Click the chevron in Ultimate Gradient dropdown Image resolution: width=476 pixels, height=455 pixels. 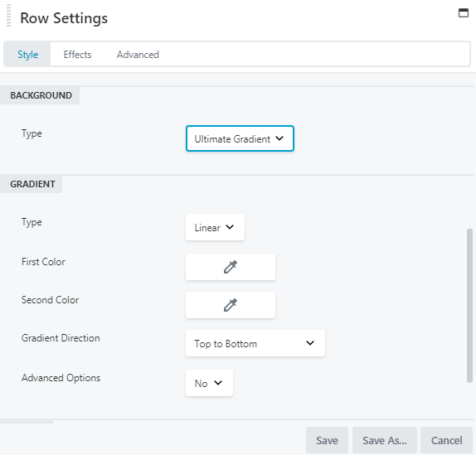click(279, 138)
